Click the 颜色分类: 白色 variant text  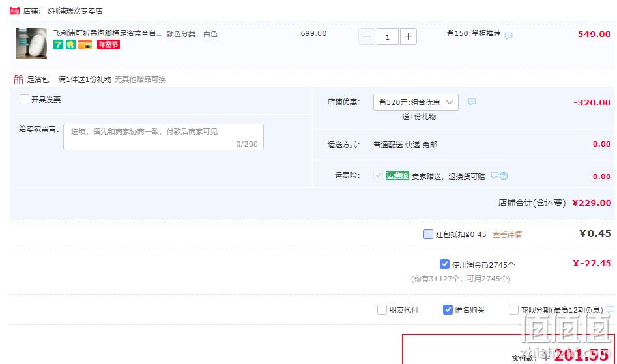(x=192, y=34)
